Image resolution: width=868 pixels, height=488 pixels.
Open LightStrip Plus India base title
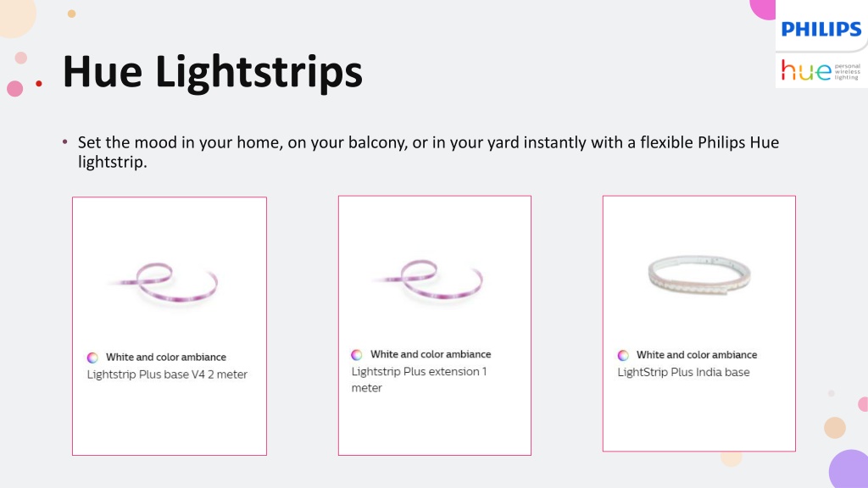click(684, 373)
